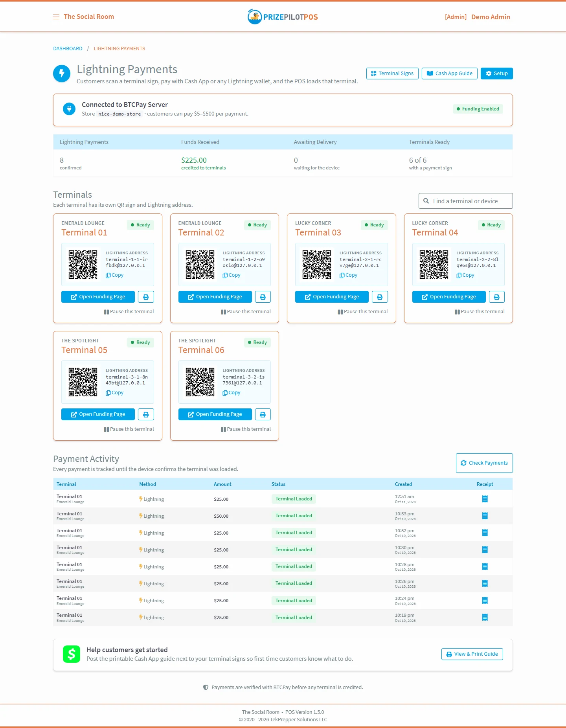Pause Terminal 01
Image resolution: width=566 pixels, height=728 pixels.
pyautogui.click(x=129, y=312)
